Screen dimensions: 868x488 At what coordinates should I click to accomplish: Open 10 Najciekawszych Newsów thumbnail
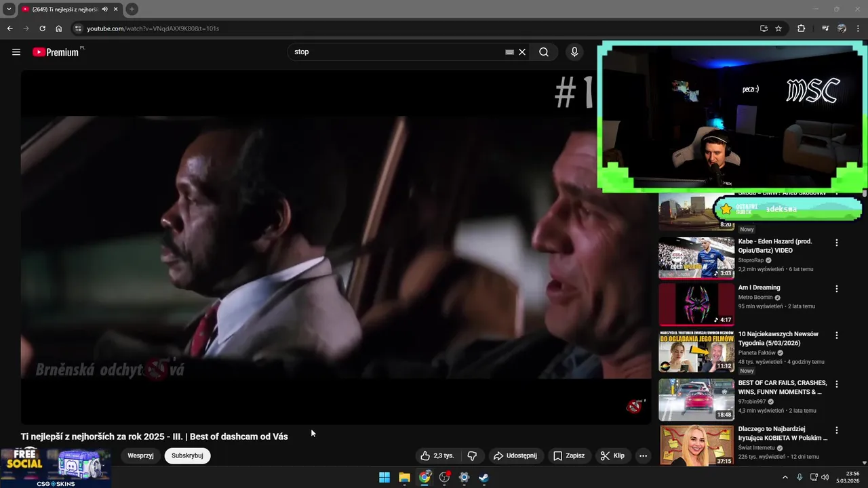coord(696,350)
